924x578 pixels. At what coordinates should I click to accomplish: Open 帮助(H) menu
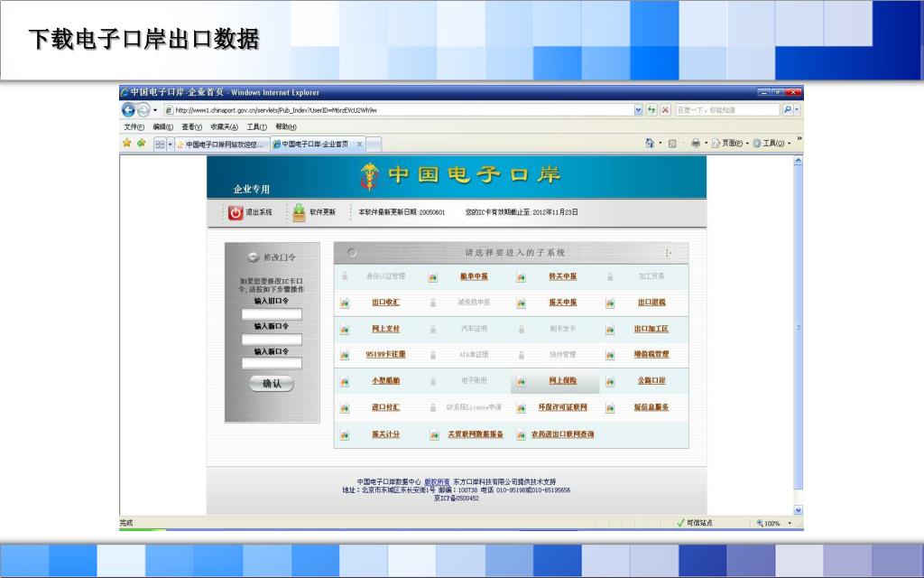click(x=286, y=126)
